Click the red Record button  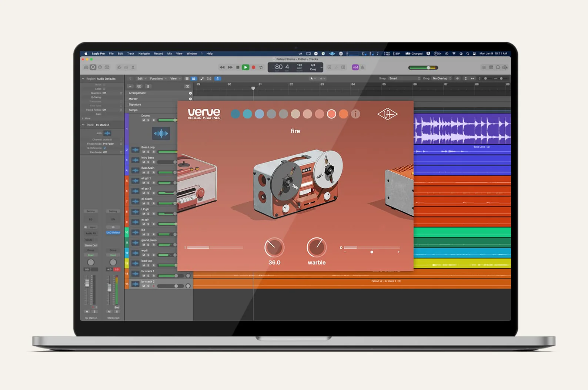click(253, 67)
